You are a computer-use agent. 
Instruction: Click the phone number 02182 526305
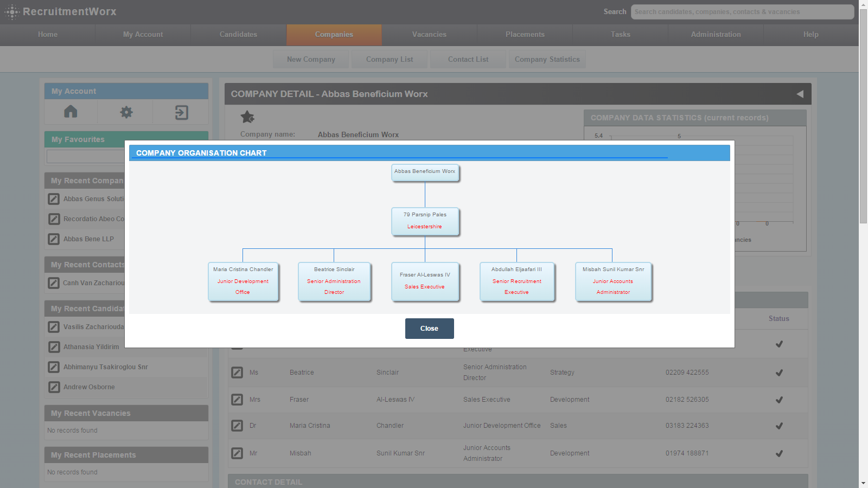point(687,400)
